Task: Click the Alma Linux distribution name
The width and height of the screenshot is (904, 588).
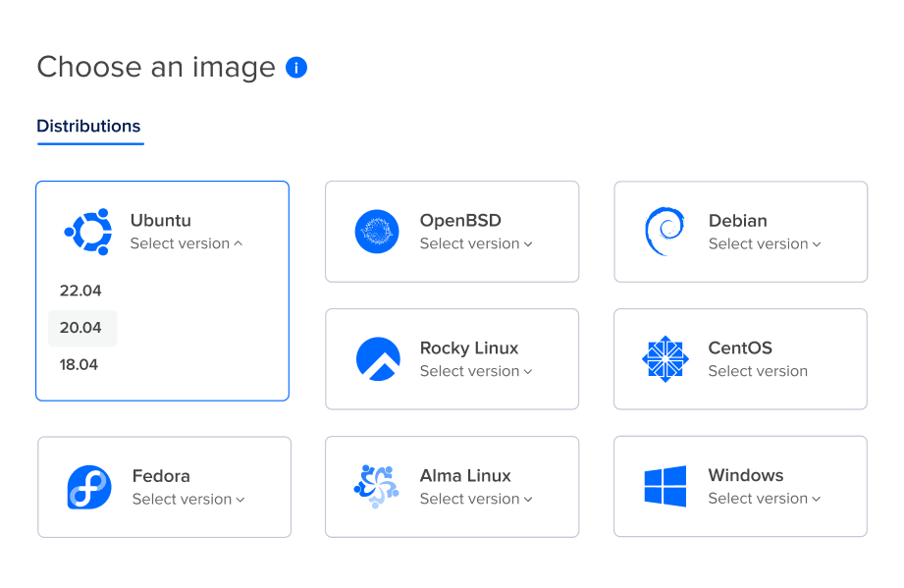Action: tap(465, 475)
